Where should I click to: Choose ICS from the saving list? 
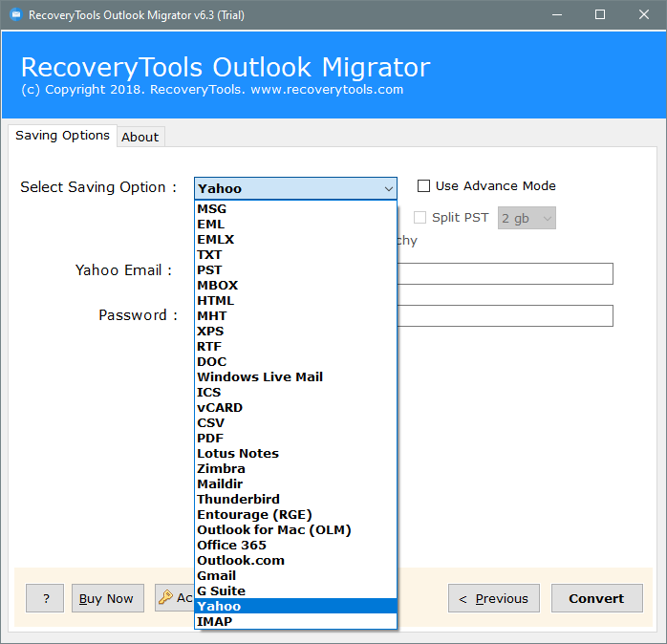point(295,393)
